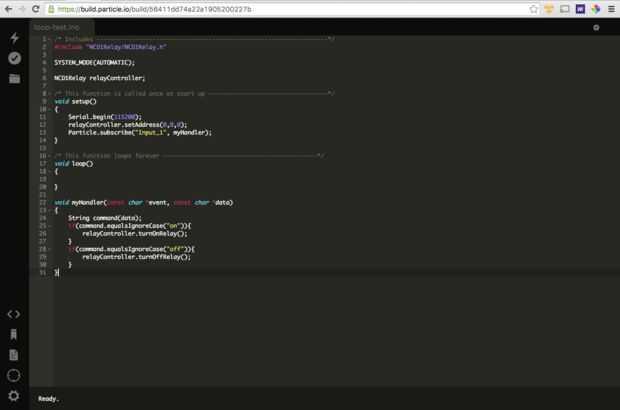Click the equalsIgnoreCase("on") condition line
This screenshot has height=410, width=620.
130,226
